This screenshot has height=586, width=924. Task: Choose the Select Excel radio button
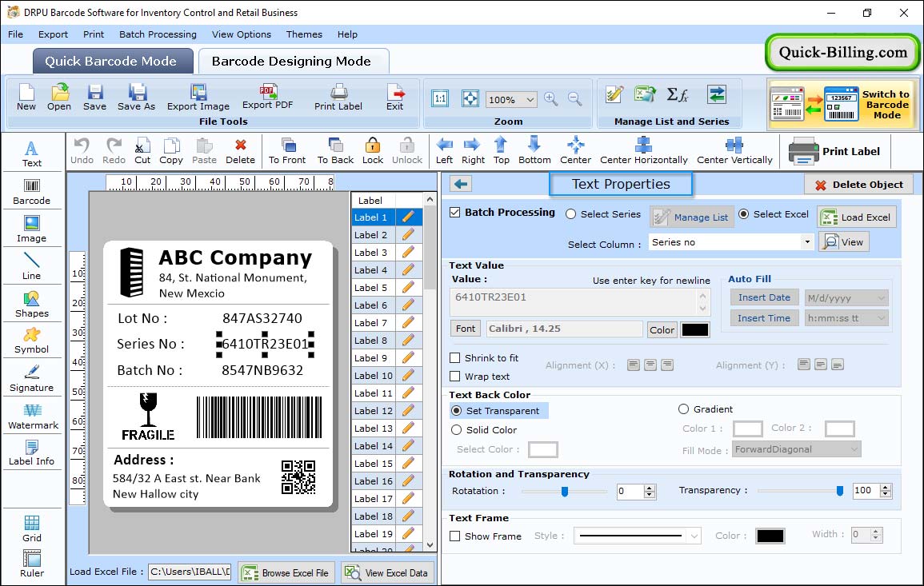coord(744,214)
